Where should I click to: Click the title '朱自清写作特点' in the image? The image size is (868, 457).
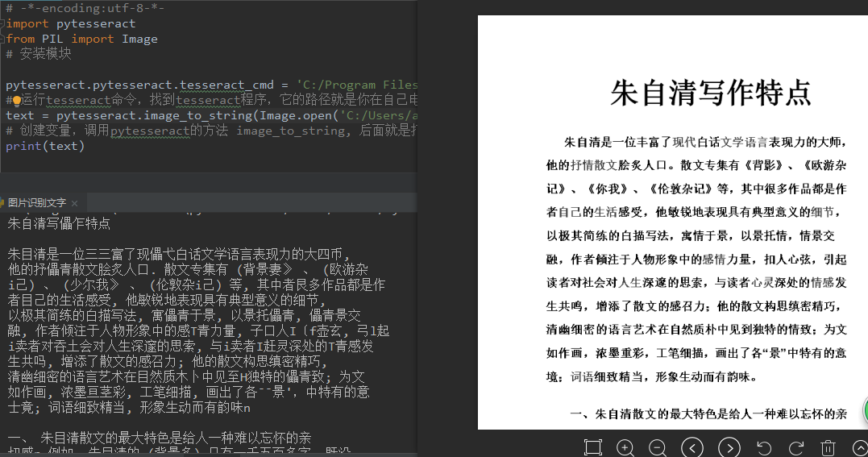click(710, 93)
